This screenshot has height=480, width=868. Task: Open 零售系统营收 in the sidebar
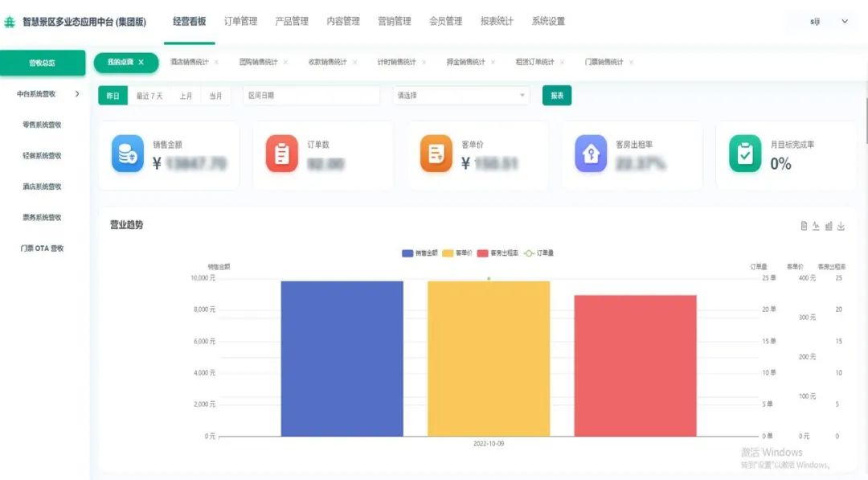pos(42,125)
